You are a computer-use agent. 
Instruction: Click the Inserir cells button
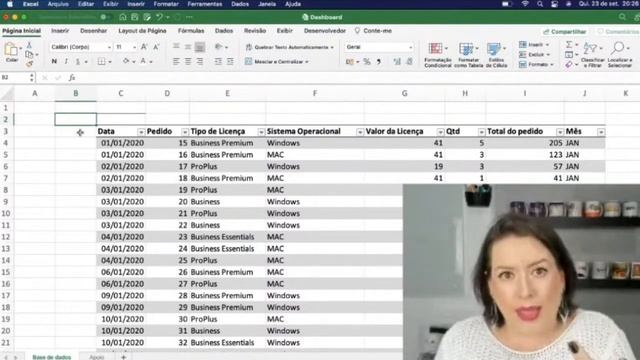coord(534,44)
